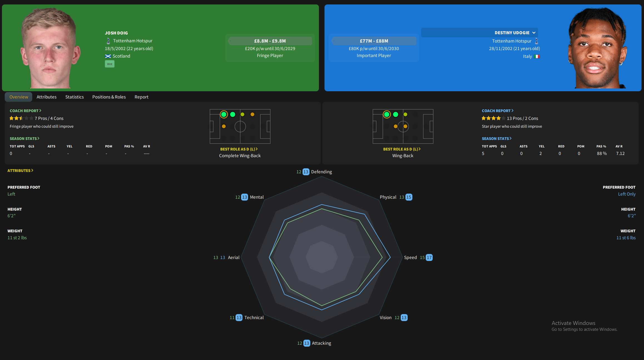Expand Doig's Best Role as D (L)
This screenshot has height=360, width=644.
pos(239,149)
